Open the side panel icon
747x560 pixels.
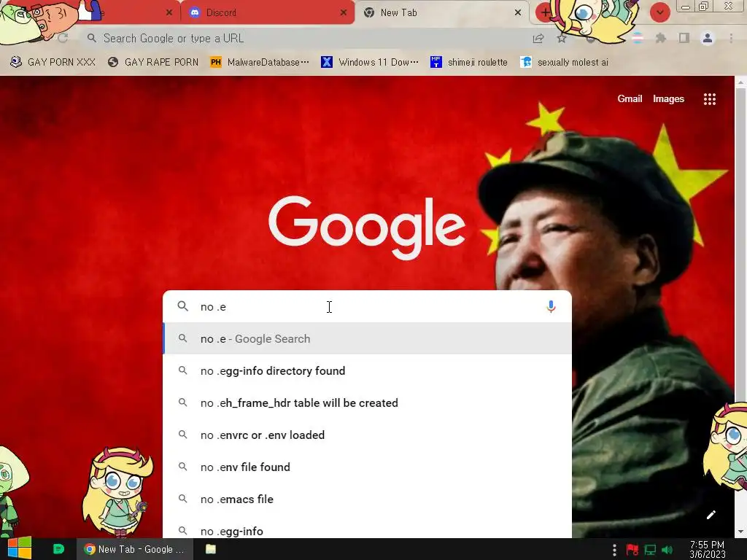tap(684, 38)
